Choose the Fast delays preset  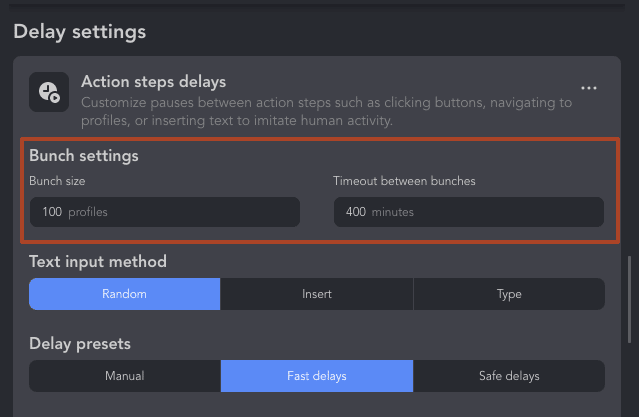pyautogui.click(x=317, y=376)
